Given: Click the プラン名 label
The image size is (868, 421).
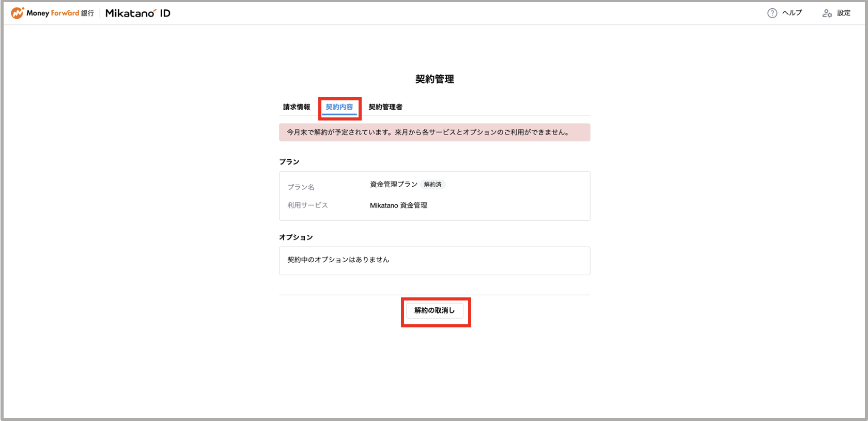Looking at the screenshot, I should coord(301,187).
